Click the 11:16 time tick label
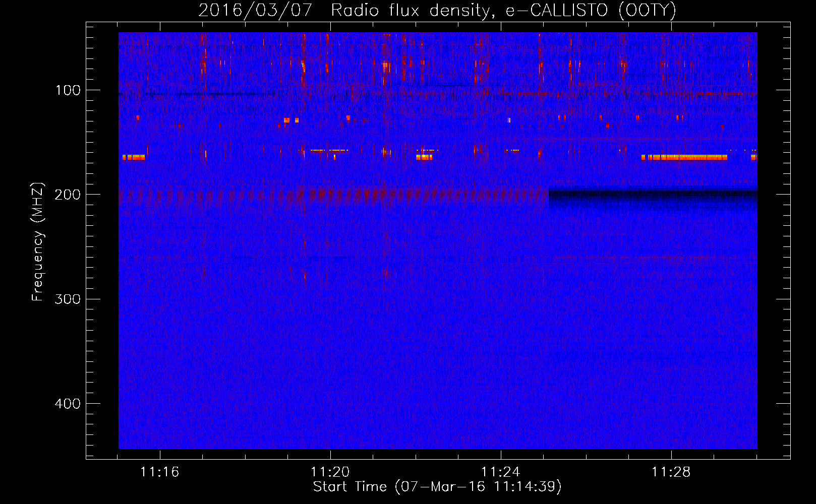The image size is (816, 504). click(160, 472)
